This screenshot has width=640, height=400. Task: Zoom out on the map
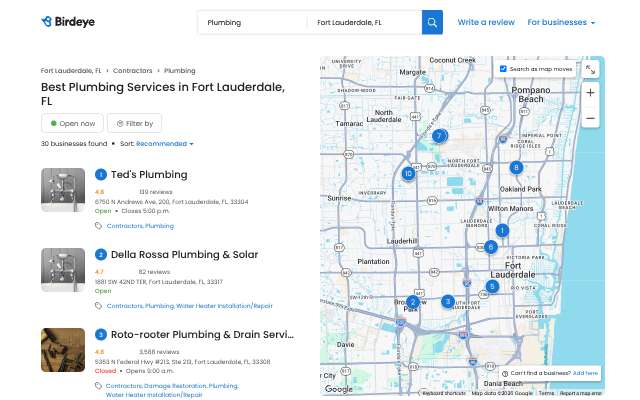(x=590, y=118)
